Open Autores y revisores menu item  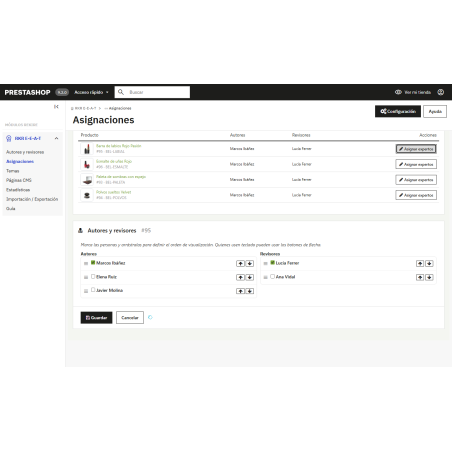click(x=25, y=152)
